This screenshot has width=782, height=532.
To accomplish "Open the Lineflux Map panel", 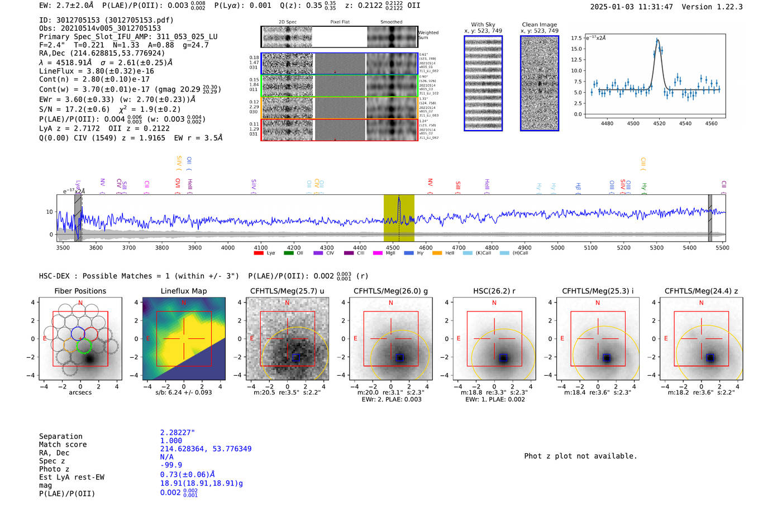I will click(184, 338).
